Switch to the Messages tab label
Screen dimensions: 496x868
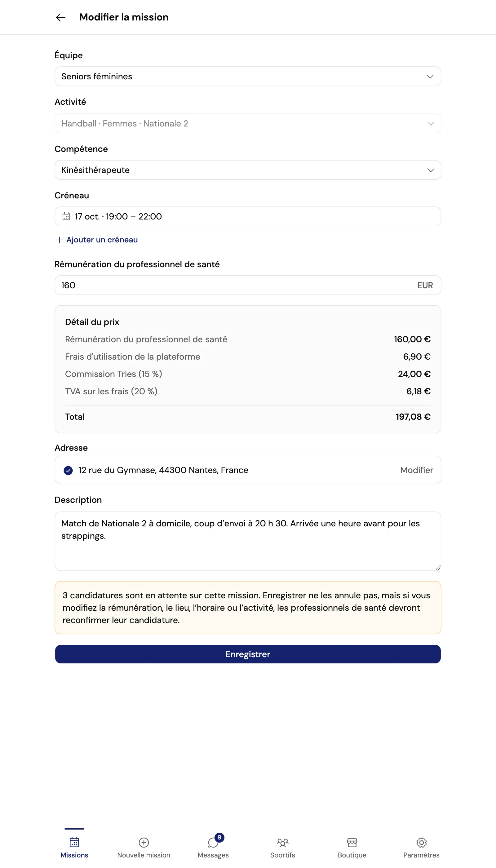pyautogui.click(x=213, y=855)
